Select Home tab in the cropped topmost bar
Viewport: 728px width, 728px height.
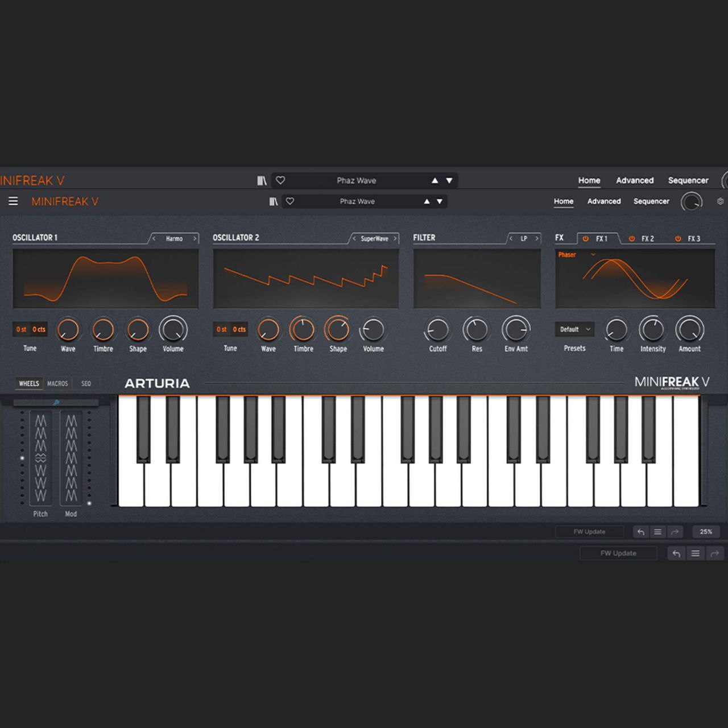click(589, 180)
